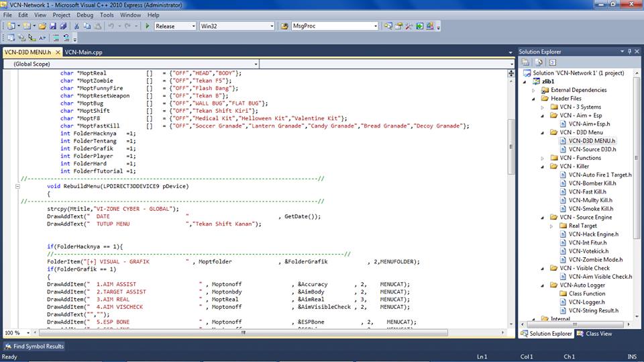Screen dimensions: 644x362
Task: Click the editor vertical scrollbar thumb
Action: [511, 146]
